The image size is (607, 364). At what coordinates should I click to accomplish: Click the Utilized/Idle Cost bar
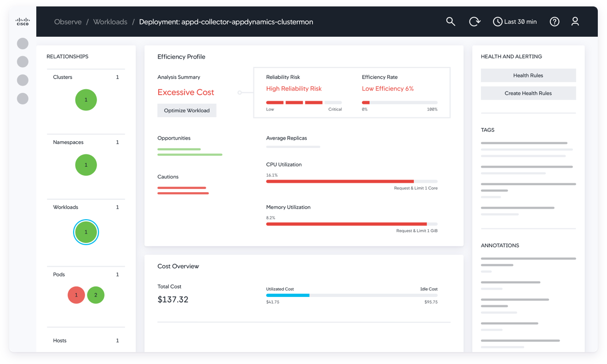[x=352, y=296]
